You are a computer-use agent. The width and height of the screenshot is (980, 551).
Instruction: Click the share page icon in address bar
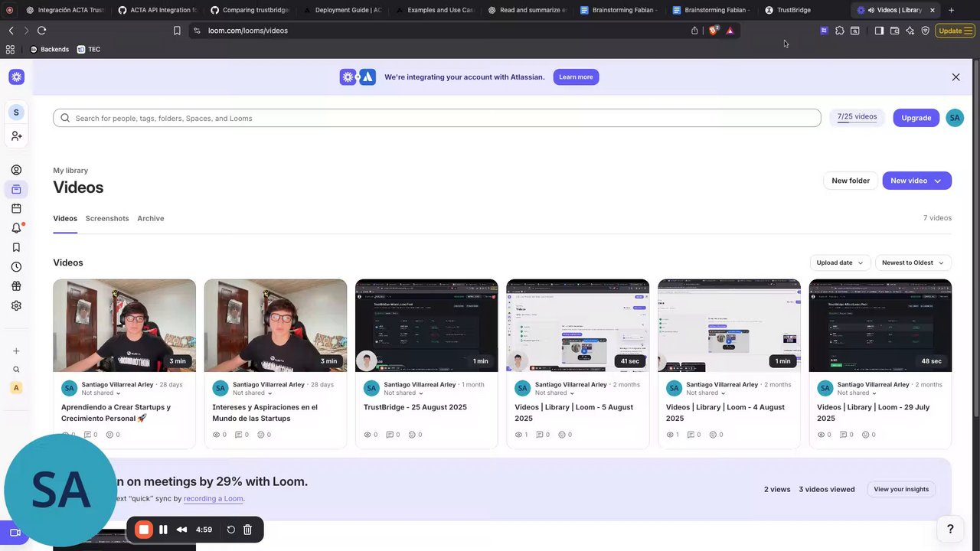pyautogui.click(x=694, y=31)
